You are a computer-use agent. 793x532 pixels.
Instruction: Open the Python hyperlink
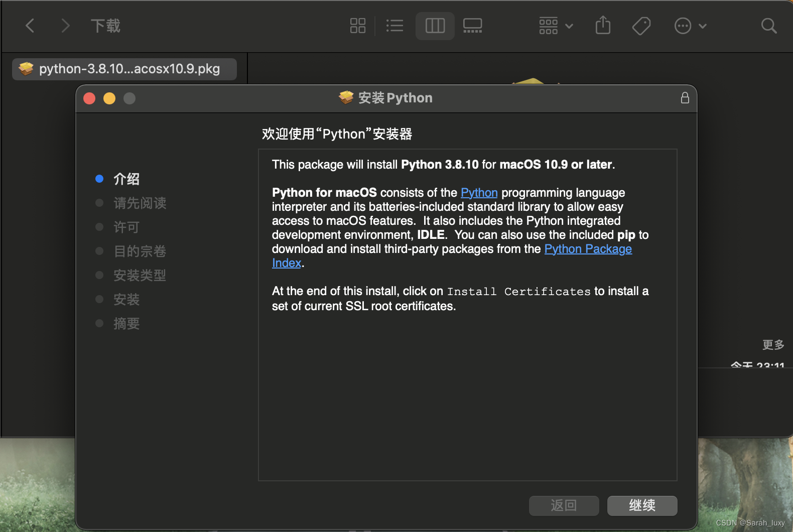pos(479,193)
